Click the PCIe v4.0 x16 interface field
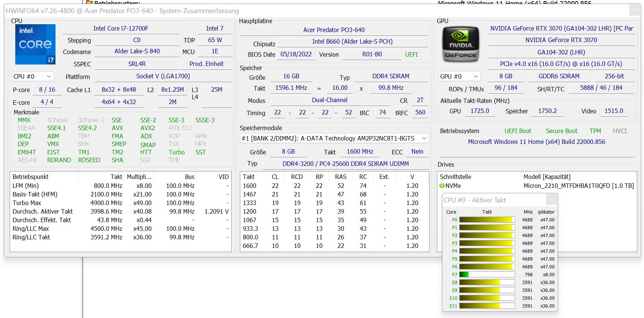Image resolution: width=644 pixels, height=318 pixels. click(x=561, y=64)
